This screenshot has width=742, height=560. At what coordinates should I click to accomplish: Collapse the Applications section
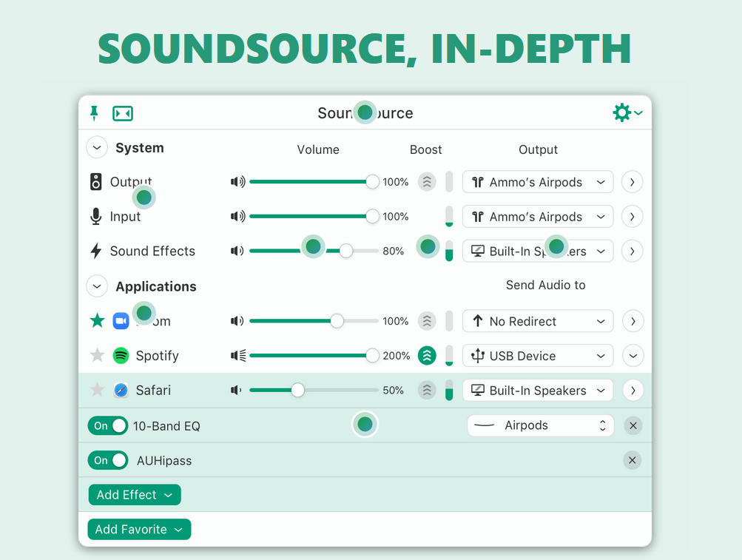click(97, 286)
